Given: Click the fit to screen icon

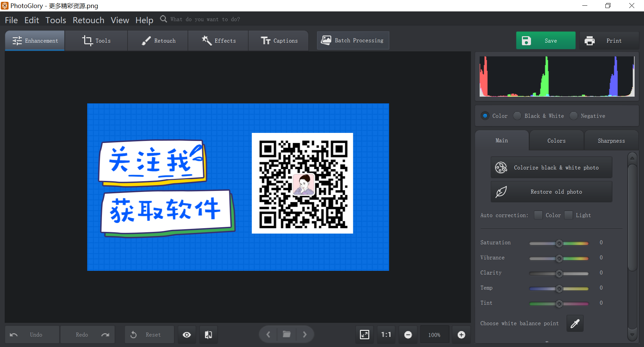Looking at the screenshot, I should [x=365, y=335].
